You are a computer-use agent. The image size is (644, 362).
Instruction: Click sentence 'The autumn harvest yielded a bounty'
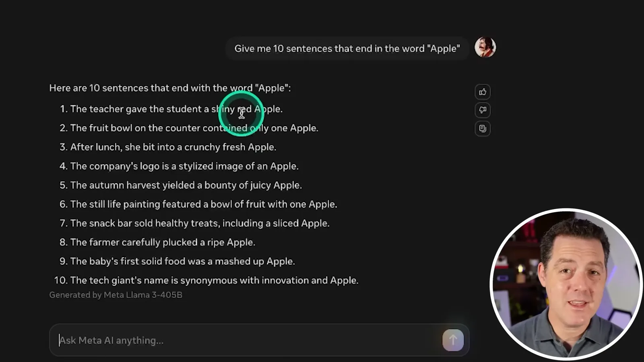[x=186, y=185]
